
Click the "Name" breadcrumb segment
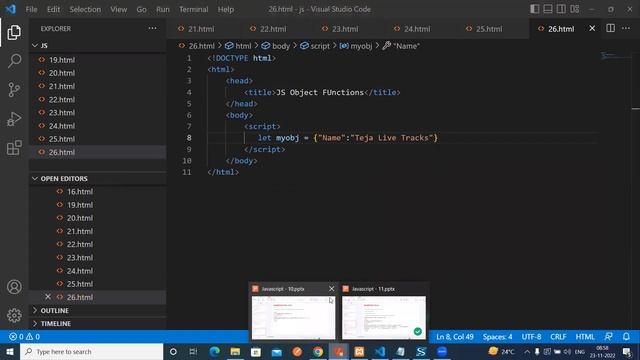[401, 46]
